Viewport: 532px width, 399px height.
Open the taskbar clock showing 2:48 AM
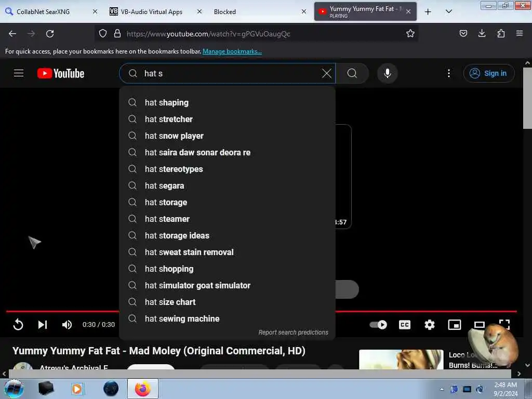tap(506, 389)
